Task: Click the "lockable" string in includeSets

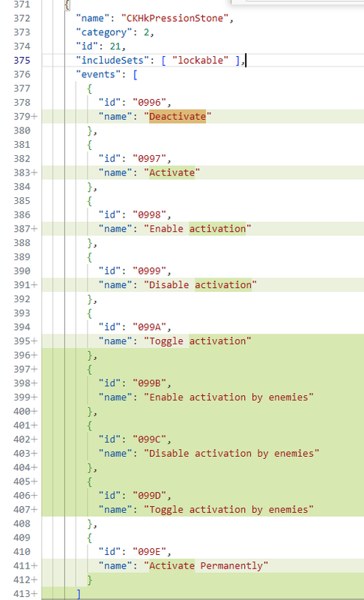Action: [x=200, y=60]
